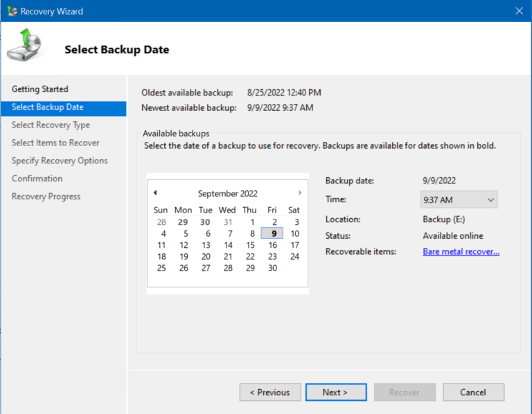This screenshot has width=532, height=414.
Task: Click the Next button
Action: click(x=336, y=393)
